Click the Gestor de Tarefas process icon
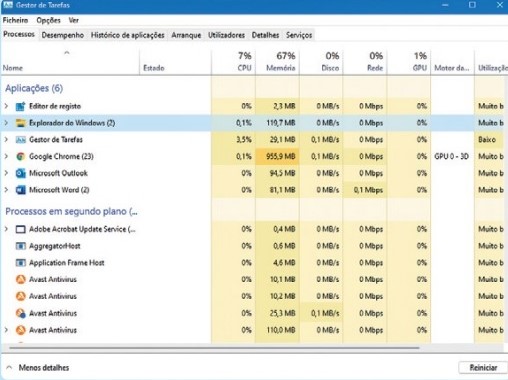This screenshot has width=508, height=380. 21,140
